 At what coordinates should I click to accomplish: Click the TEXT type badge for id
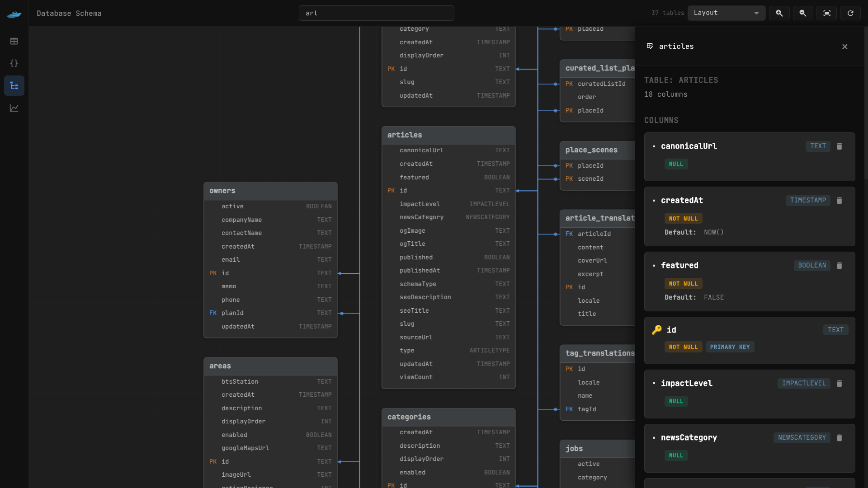tap(835, 330)
